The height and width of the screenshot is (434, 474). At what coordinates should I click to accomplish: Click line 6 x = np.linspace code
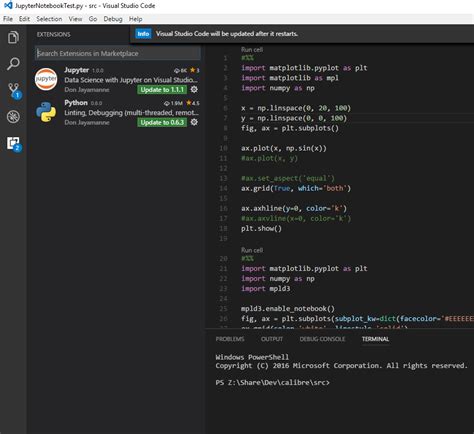(296, 108)
